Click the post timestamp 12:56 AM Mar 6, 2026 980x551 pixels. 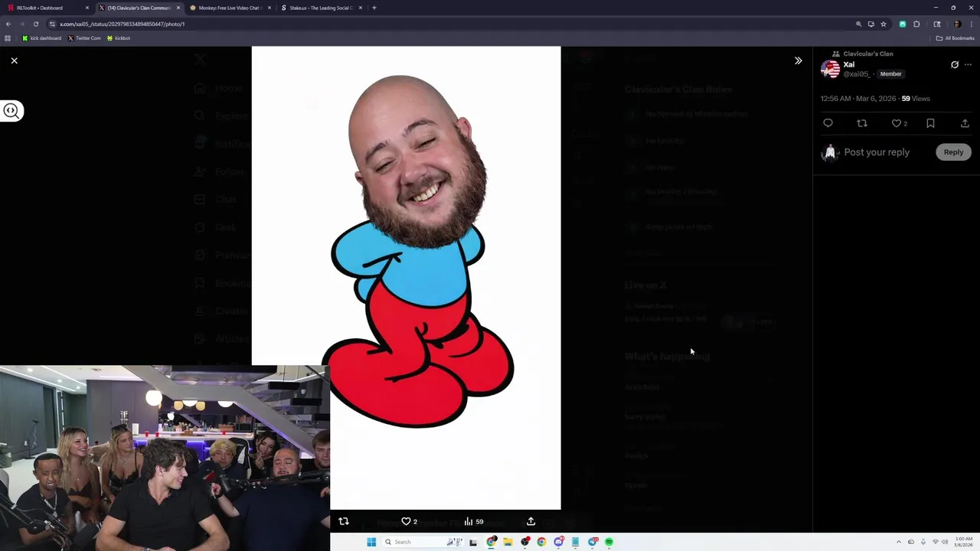(x=857, y=99)
